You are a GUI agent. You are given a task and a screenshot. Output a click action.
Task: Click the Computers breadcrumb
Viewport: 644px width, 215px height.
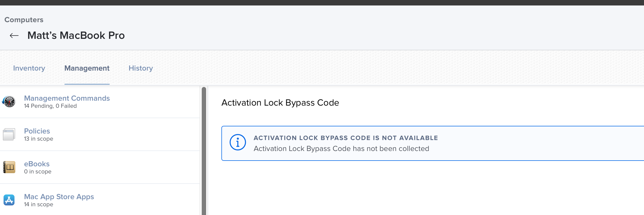point(24,20)
